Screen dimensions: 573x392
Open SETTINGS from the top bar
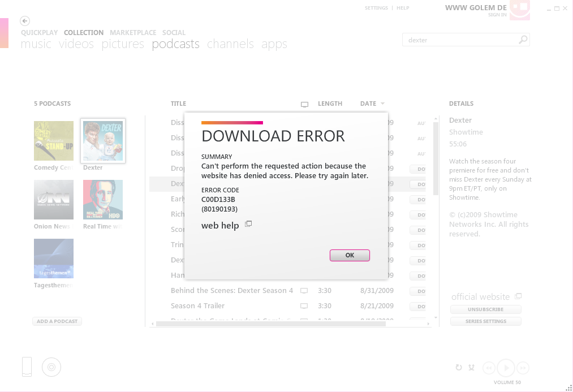click(376, 8)
